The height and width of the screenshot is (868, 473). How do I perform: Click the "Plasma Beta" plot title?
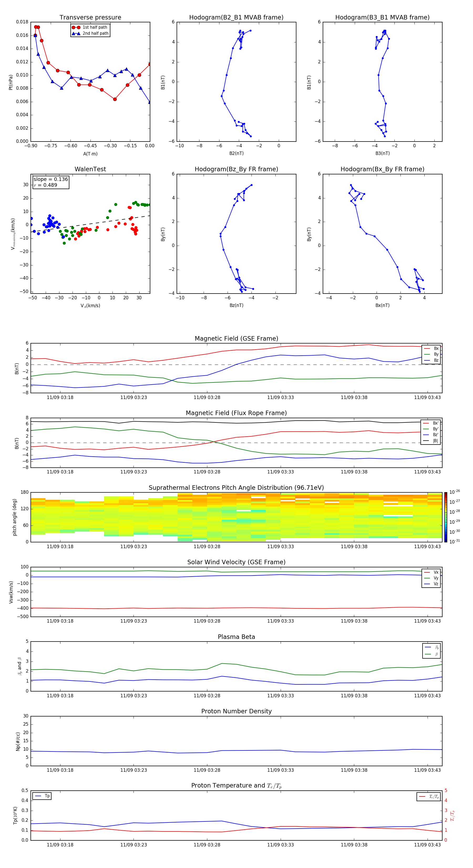[x=236, y=637]
